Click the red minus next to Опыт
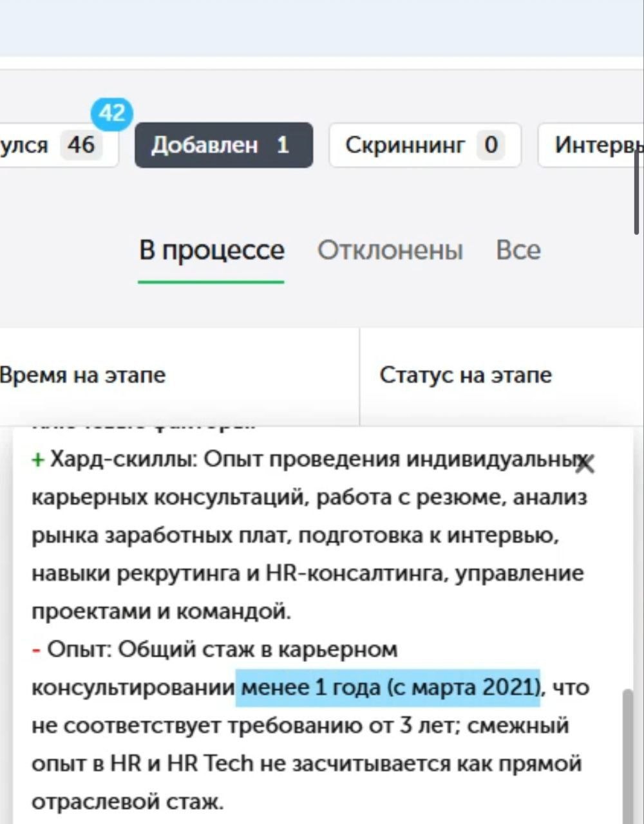 tap(37, 650)
